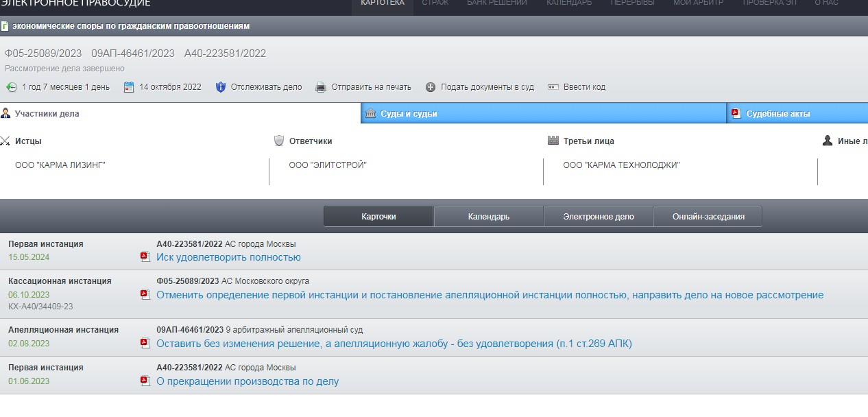This screenshot has width=868, height=417.
Task: Switch to Календарь view button
Action: [488, 217]
